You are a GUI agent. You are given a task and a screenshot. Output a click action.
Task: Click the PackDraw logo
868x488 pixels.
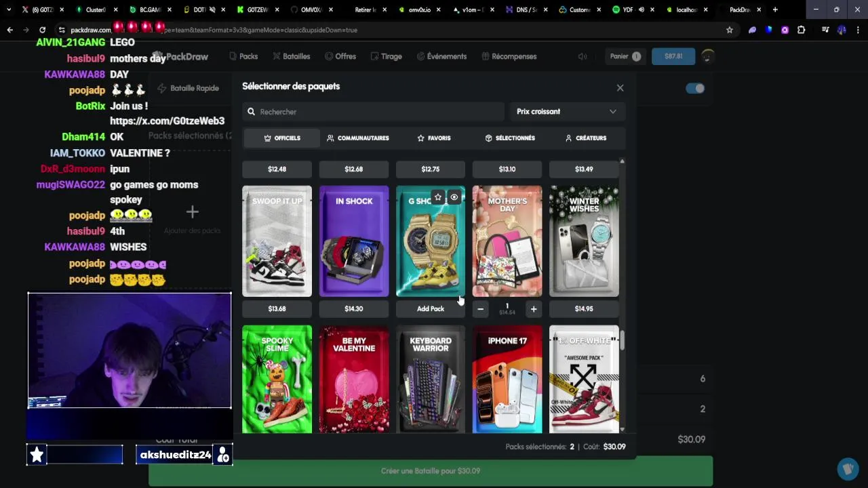pos(180,56)
